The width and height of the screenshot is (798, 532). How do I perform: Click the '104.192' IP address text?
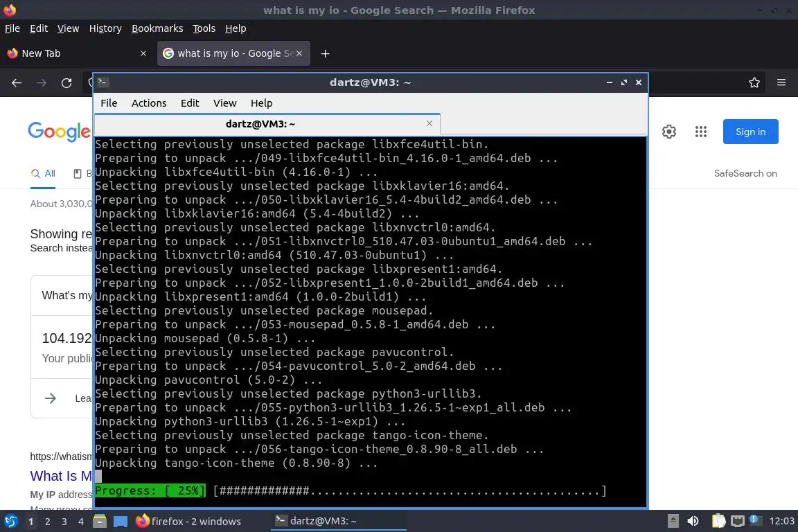pyautogui.click(x=66, y=339)
